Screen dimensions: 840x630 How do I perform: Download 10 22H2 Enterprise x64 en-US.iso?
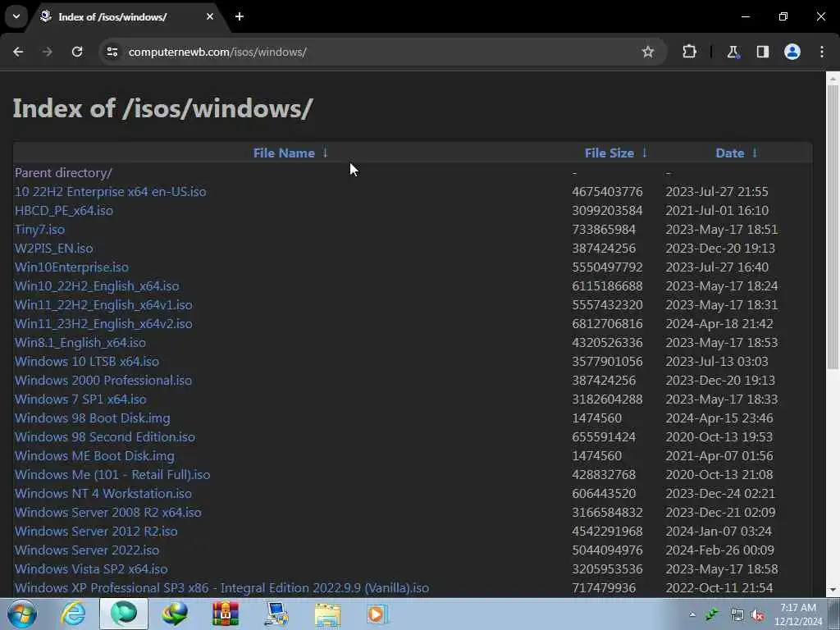point(111,191)
